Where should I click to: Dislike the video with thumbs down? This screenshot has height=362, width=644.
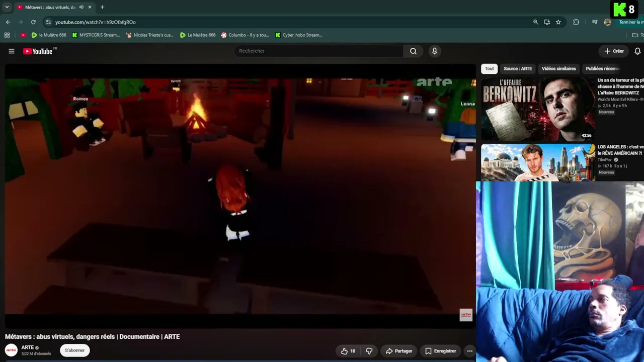pos(369,351)
